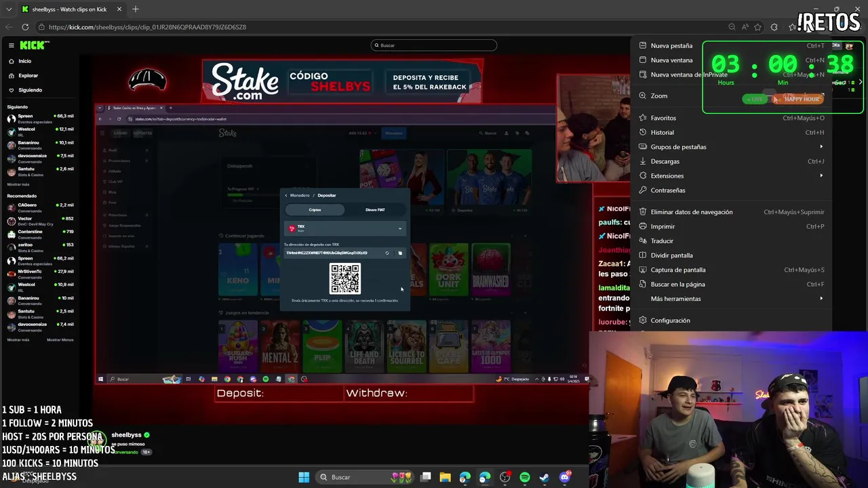Open Westcol channel avatar in Siguiendo list

(12, 131)
